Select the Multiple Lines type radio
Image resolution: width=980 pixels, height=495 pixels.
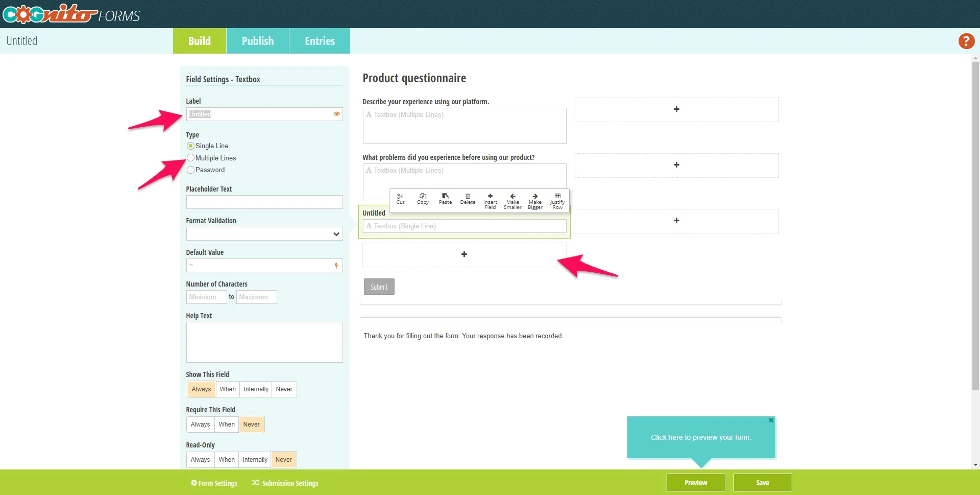[190, 158]
